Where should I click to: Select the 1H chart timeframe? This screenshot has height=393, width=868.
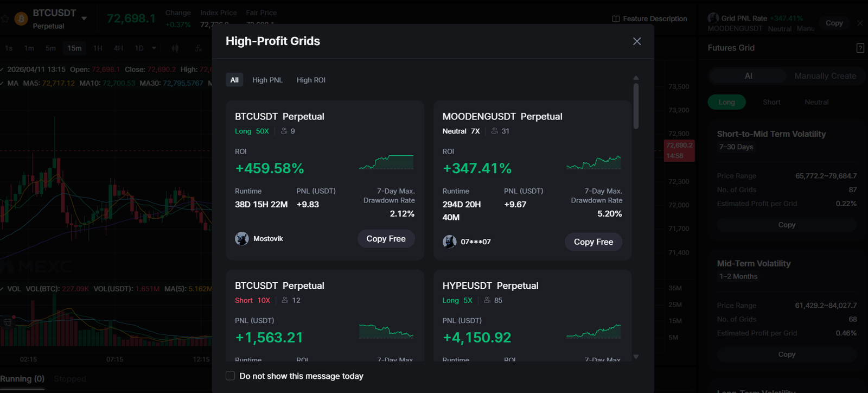click(x=97, y=48)
